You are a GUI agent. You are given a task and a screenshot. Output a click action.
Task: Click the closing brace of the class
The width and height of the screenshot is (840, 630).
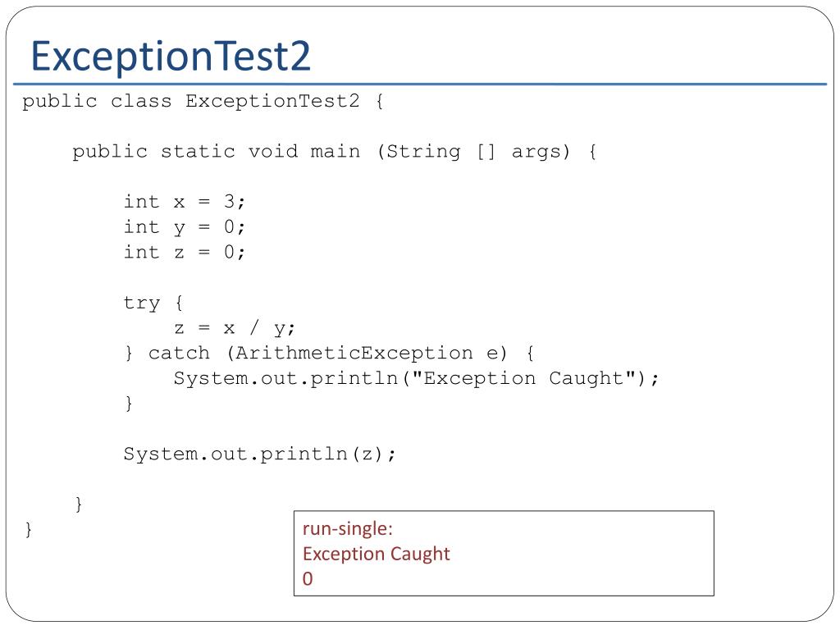tap(29, 529)
